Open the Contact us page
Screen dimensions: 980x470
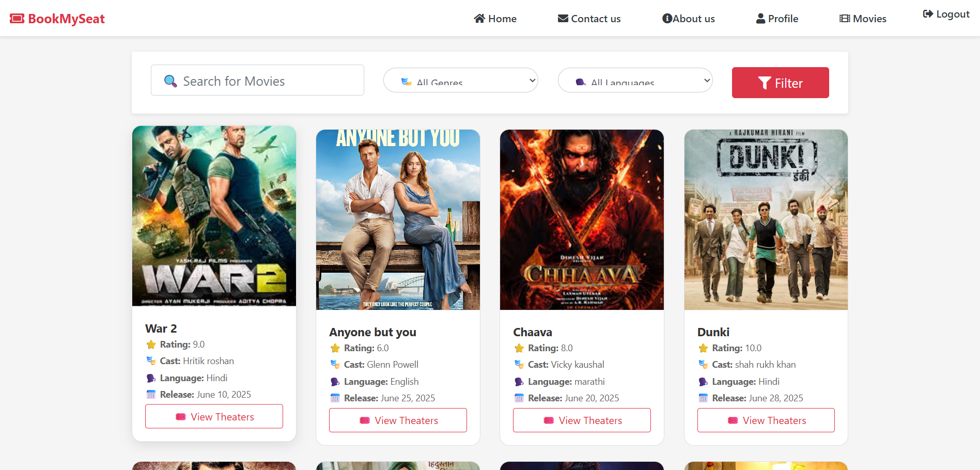[x=589, y=19]
